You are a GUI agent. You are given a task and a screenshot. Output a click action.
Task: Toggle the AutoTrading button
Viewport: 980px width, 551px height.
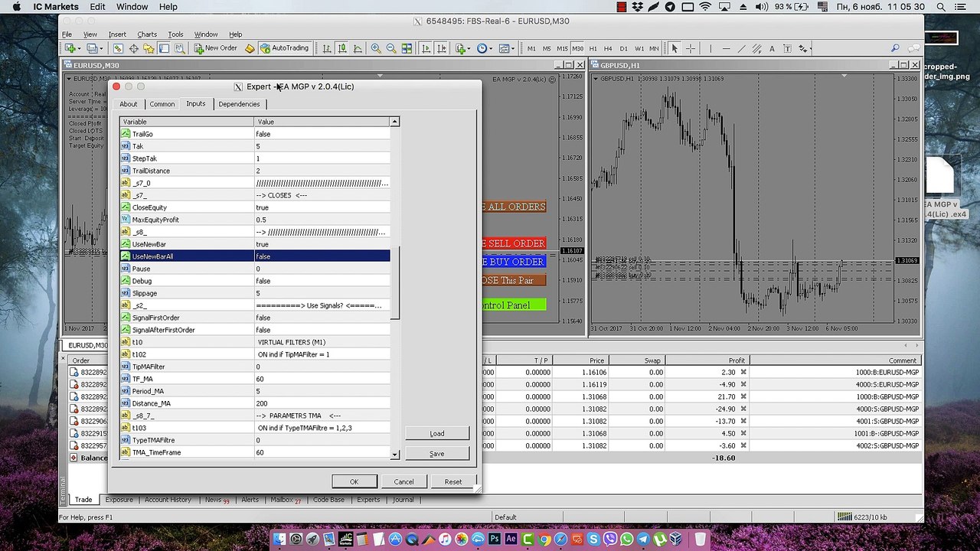click(284, 48)
